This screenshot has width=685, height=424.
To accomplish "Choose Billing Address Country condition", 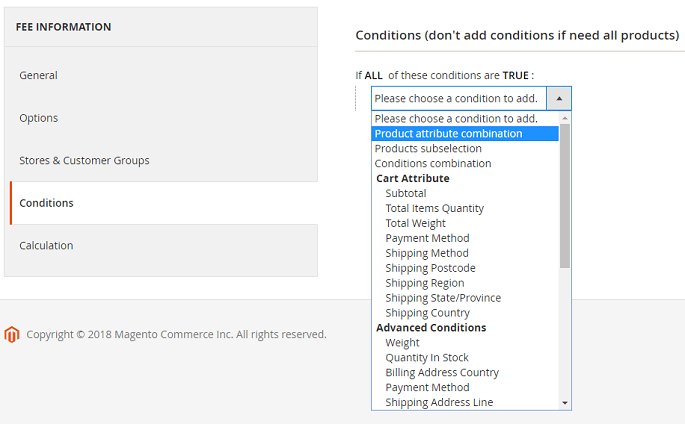I will click(442, 372).
